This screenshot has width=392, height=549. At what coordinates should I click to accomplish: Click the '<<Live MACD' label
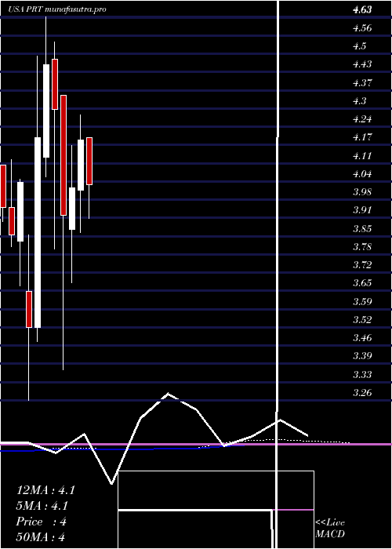tap(330, 528)
